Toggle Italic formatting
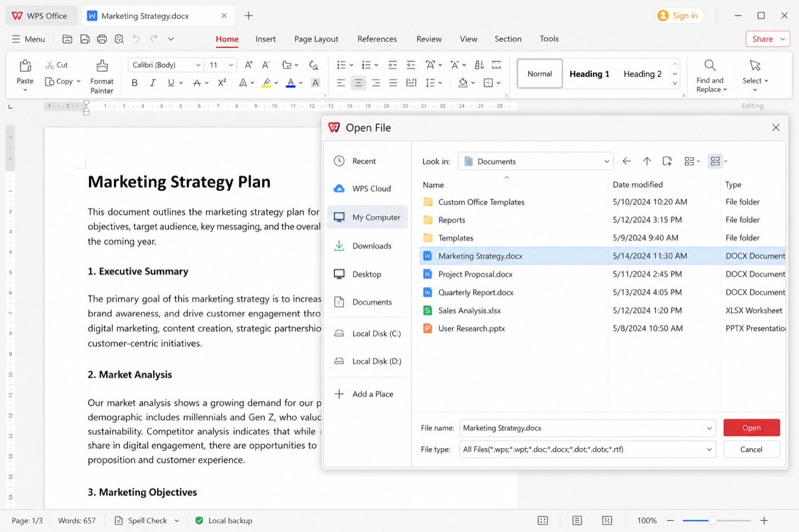Image resolution: width=799 pixels, height=532 pixels. click(x=152, y=83)
